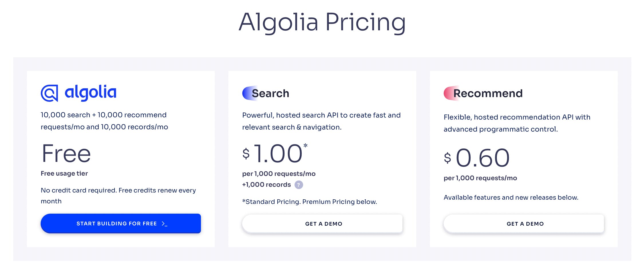Click the Algolia Pricing page heading

point(322,22)
